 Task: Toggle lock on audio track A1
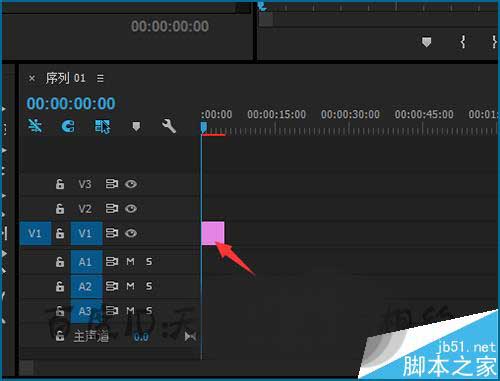point(60,262)
